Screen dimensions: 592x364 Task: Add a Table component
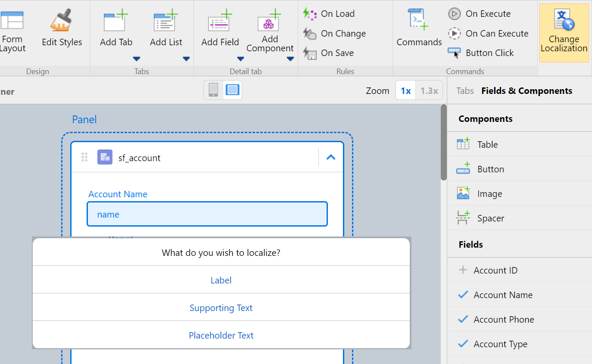487,145
